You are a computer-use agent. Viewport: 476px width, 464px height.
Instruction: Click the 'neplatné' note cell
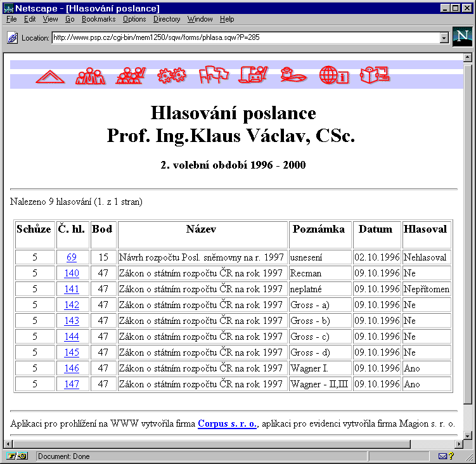point(320,289)
